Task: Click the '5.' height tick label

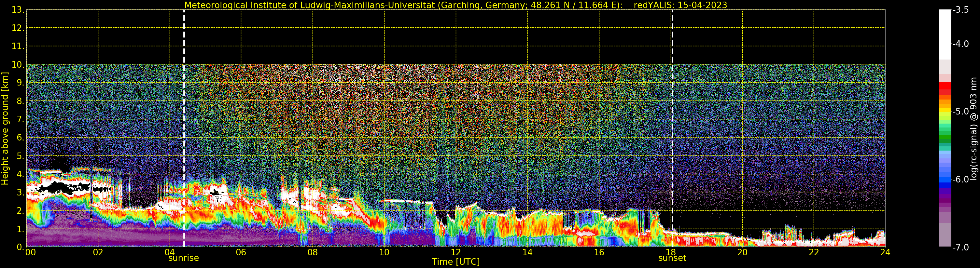Action: [x=20, y=156]
